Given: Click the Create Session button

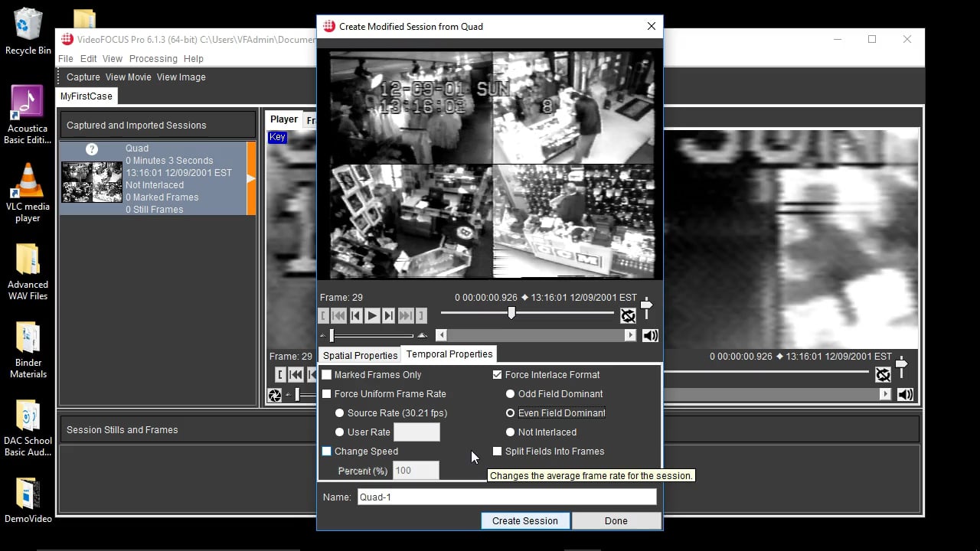Looking at the screenshot, I should tap(525, 521).
